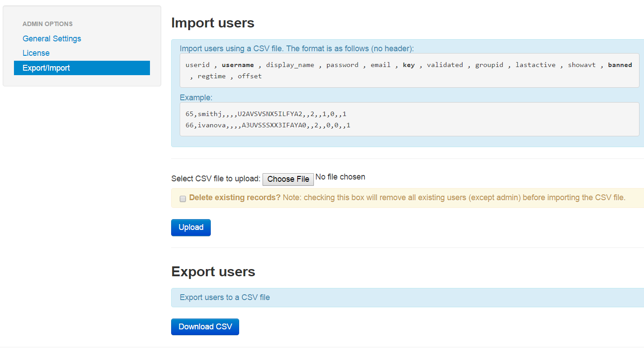Click the 'groupid' field name

click(489, 65)
